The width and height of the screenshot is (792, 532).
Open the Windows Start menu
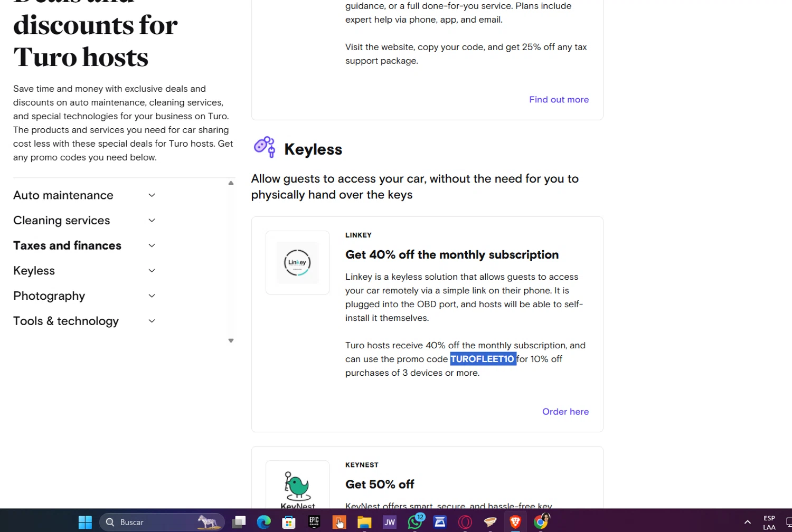pyautogui.click(x=85, y=522)
